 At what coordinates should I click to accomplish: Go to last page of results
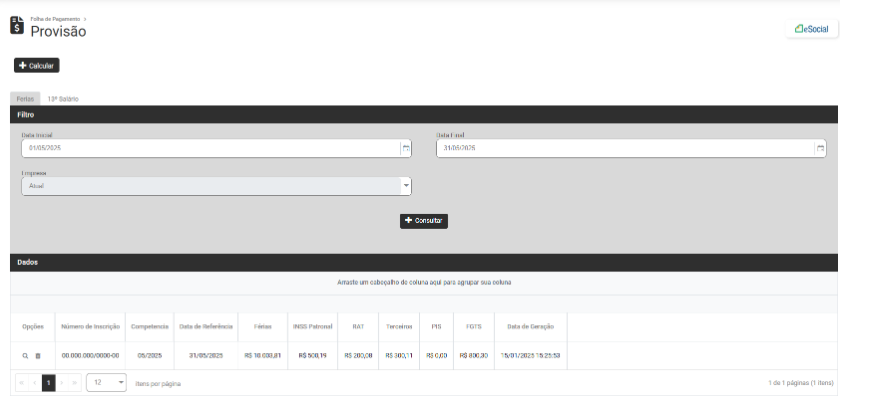click(x=75, y=383)
